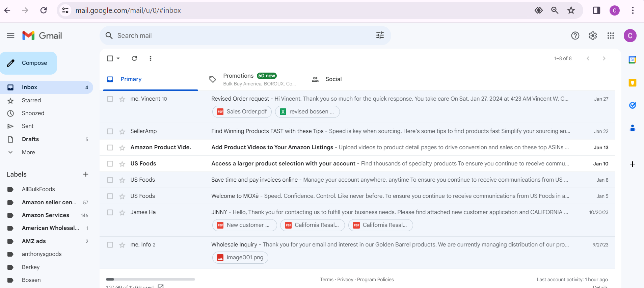Image resolution: width=644 pixels, height=288 pixels.
Task: View site information icon in address bar
Action: tap(65, 10)
